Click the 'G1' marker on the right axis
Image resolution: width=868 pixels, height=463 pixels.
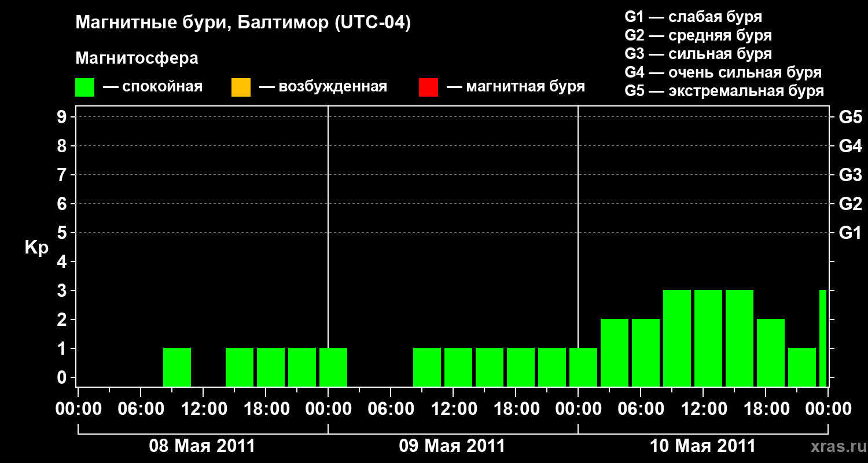[850, 233]
